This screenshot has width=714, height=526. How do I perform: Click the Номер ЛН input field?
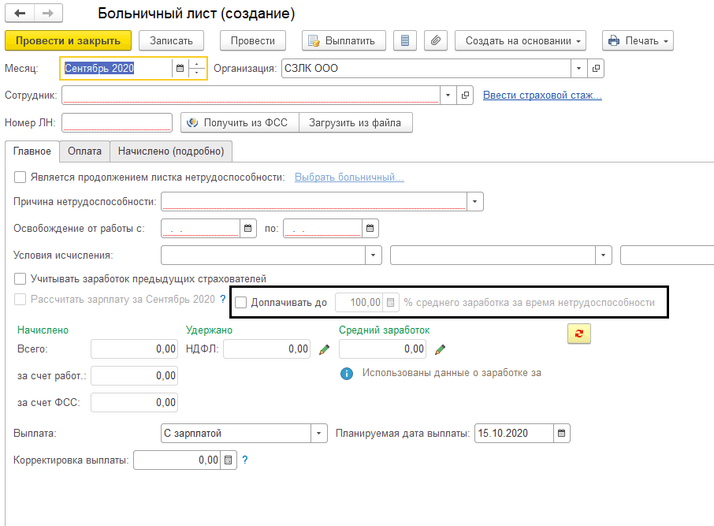point(117,123)
